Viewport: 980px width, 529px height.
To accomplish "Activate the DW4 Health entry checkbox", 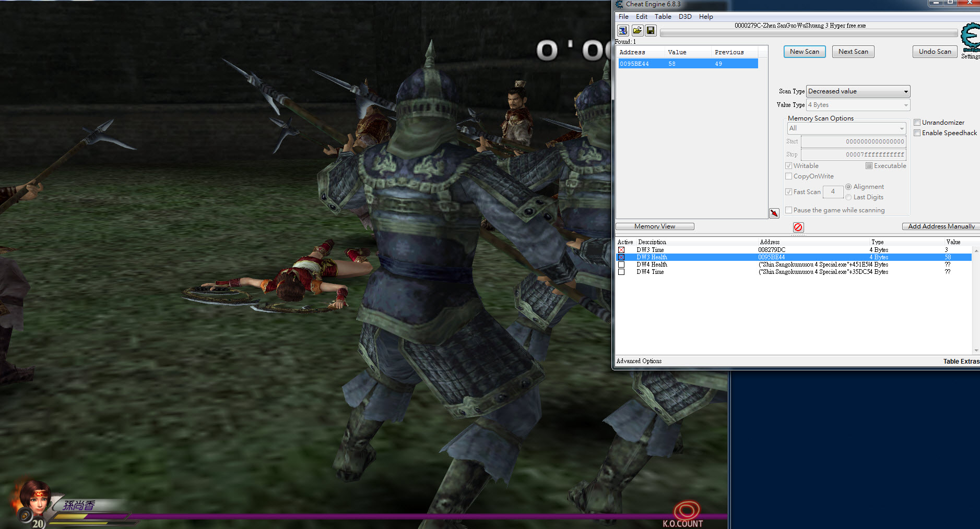I will click(621, 264).
